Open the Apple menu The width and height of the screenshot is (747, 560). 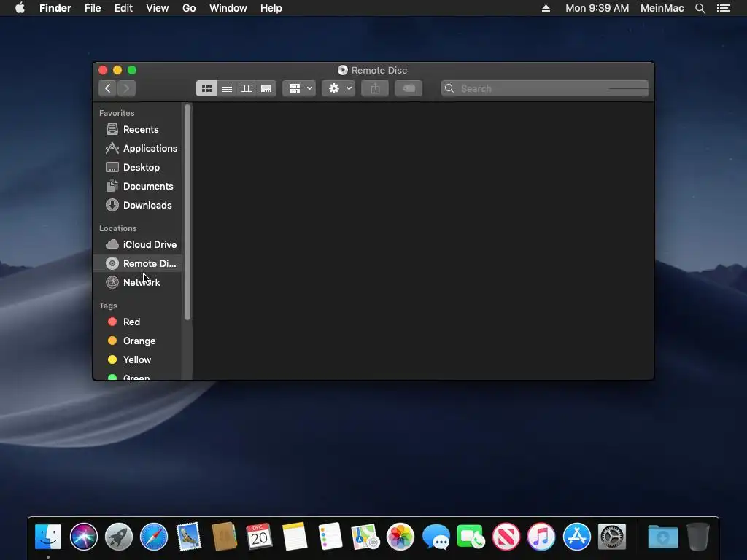20,8
